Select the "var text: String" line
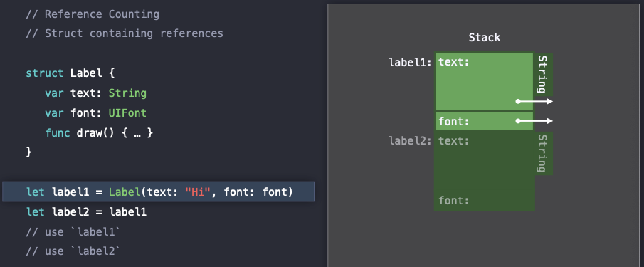This screenshot has height=267, width=644. (95, 93)
